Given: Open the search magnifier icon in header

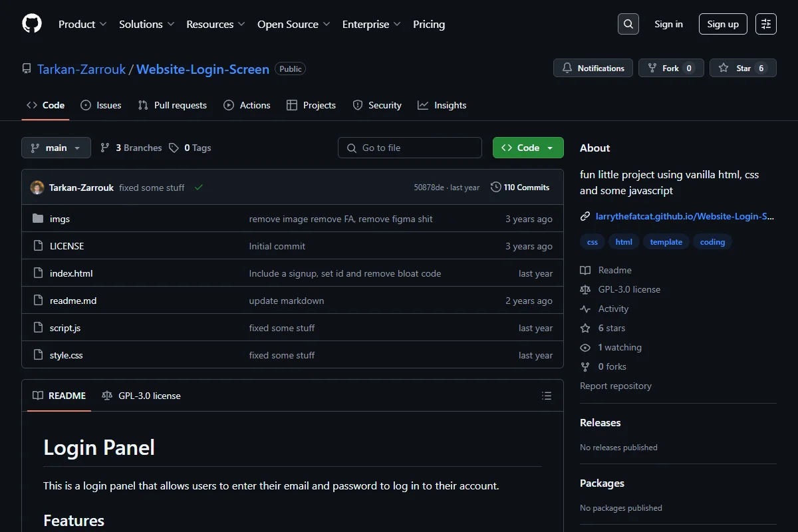Looking at the screenshot, I should point(628,24).
